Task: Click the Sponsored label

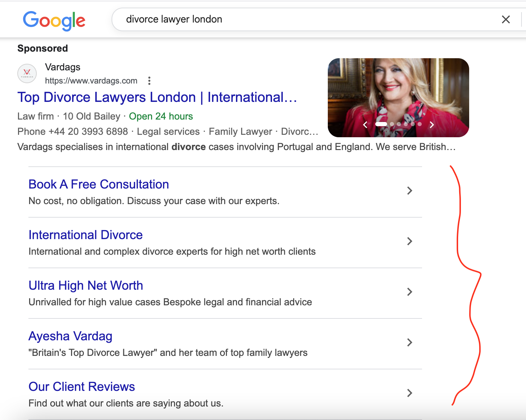Action: (x=43, y=49)
